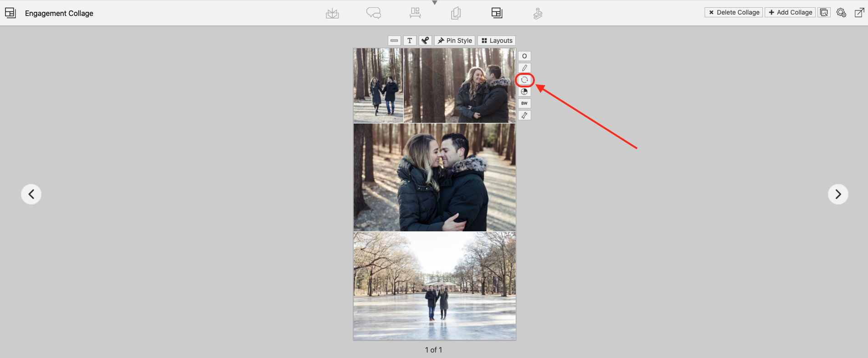Toggle the BW black and white button

tap(524, 103)
